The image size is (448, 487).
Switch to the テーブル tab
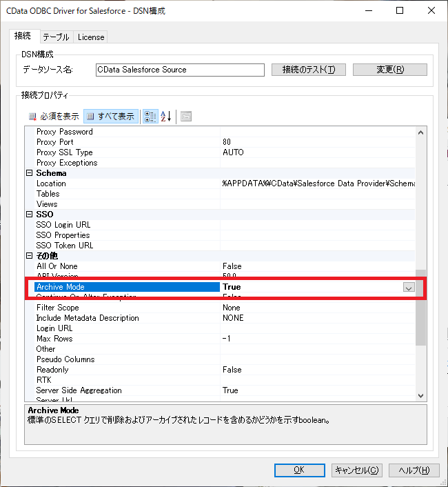coord(56,37)
